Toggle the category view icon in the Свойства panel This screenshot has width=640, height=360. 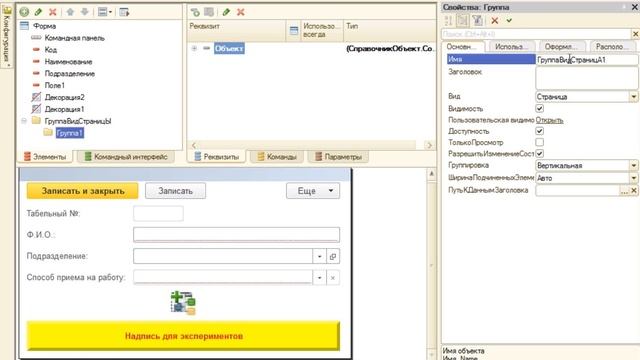tap(463, 20)
